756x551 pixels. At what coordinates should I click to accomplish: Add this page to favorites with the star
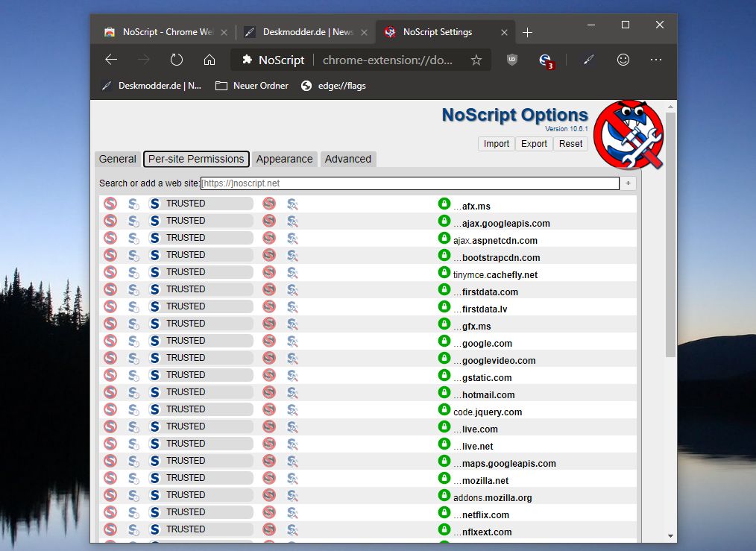click(x=476, y=60)
